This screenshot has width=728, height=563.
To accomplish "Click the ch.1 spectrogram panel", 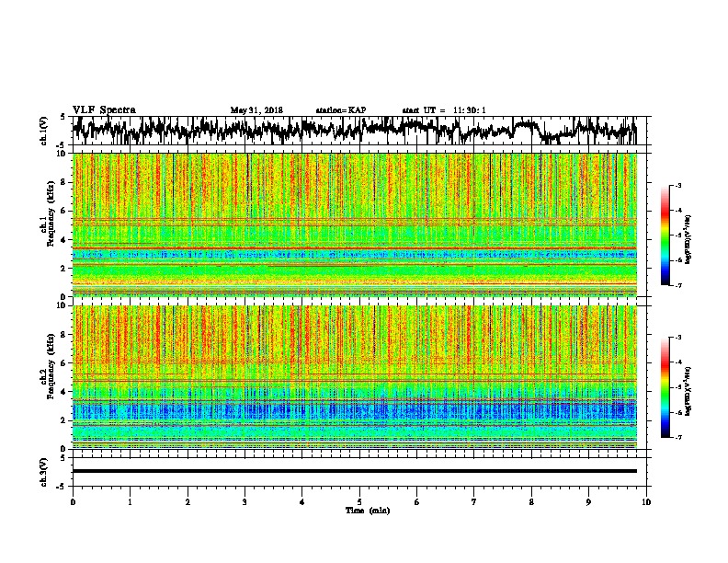I will (355, 224).
